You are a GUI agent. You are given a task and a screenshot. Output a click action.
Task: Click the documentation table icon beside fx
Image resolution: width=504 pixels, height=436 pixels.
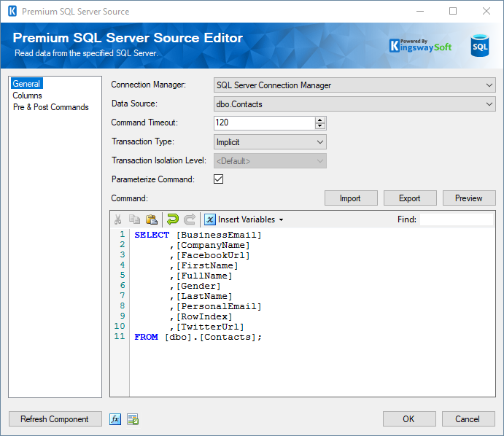point(133,419)
